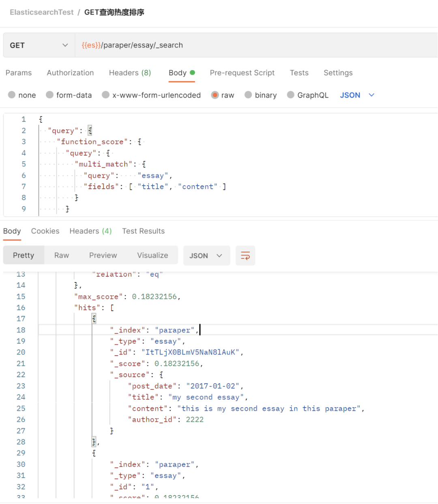Click the wrap lines icon in response toolbar

245,256
